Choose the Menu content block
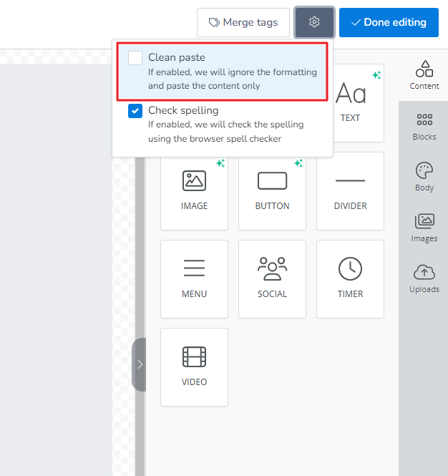 194,278
